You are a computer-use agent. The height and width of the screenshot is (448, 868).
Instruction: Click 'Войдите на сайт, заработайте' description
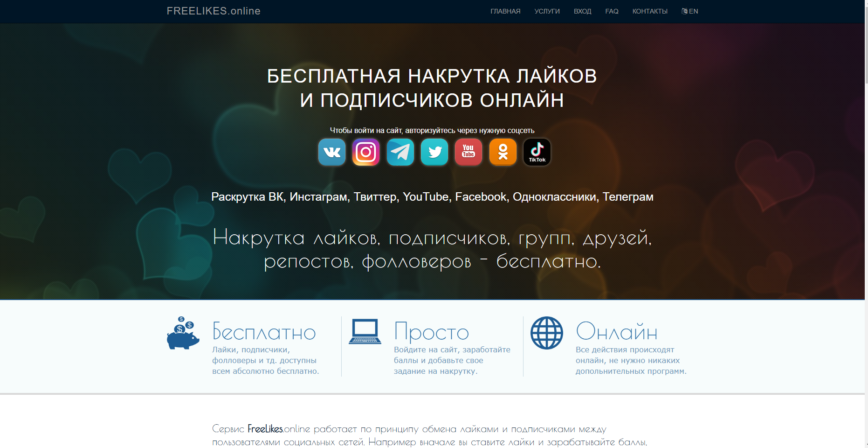[x=452, y=360]
